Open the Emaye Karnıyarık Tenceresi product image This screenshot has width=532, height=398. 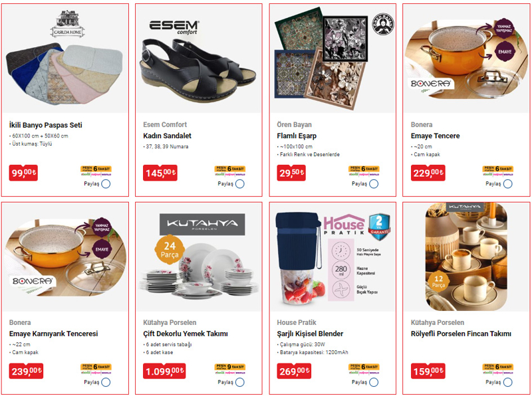coord(65,256)
